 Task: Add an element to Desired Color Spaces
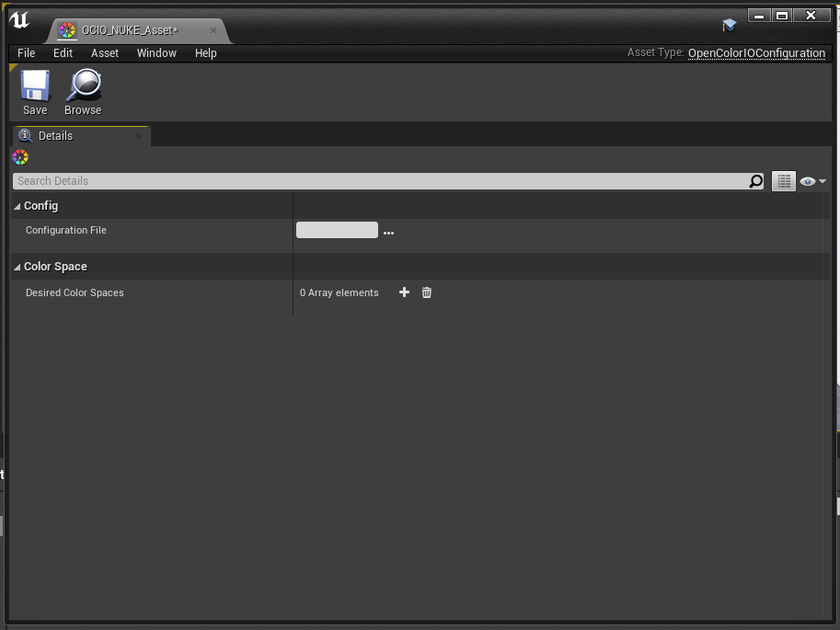click(405, 292)
